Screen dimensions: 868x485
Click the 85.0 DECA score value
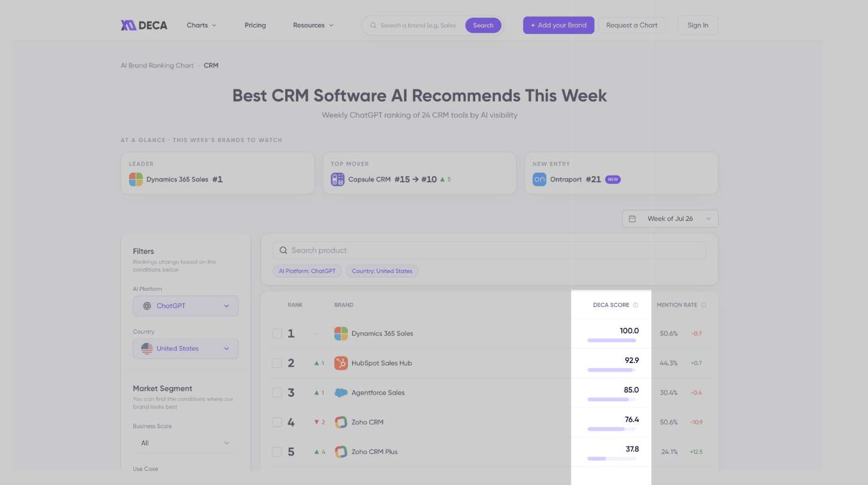[x=631, y=390]
